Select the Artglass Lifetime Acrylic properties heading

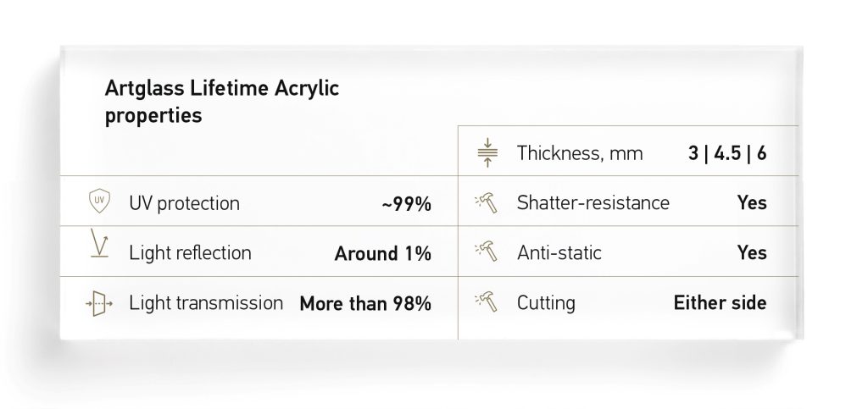click(x=222, y=102)
